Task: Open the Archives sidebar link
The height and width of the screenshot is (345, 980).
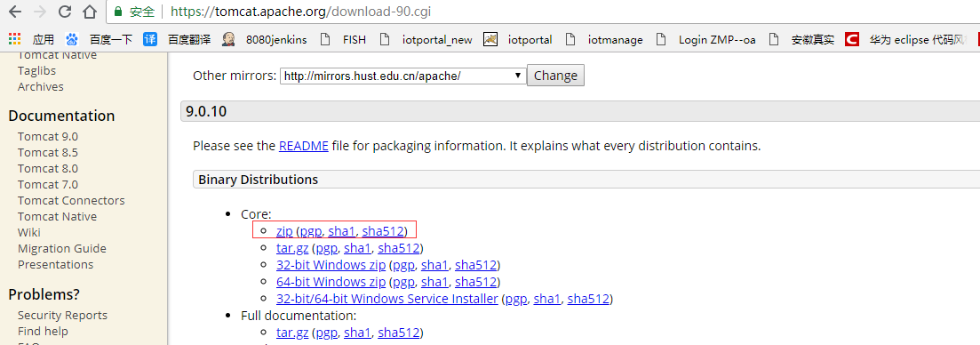Action: click(41, 87)
